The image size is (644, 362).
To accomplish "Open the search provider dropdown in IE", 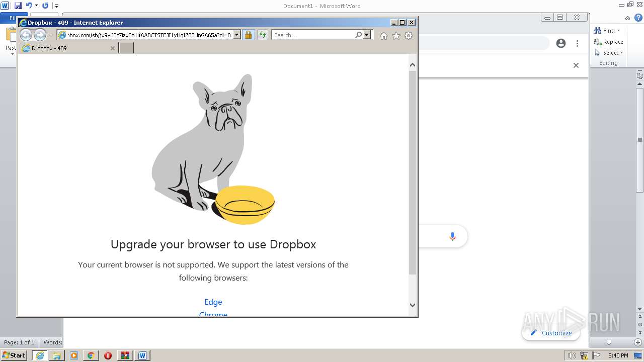I will [x=367, y=35].
